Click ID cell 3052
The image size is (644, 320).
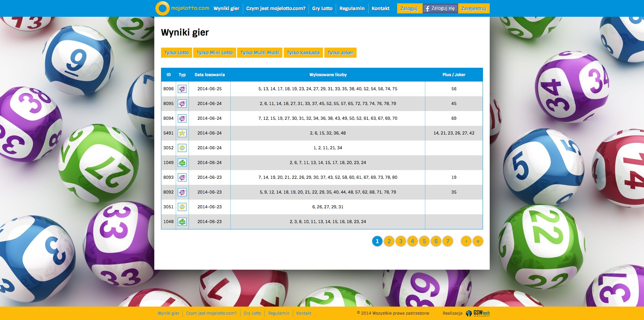pos(168,148)
